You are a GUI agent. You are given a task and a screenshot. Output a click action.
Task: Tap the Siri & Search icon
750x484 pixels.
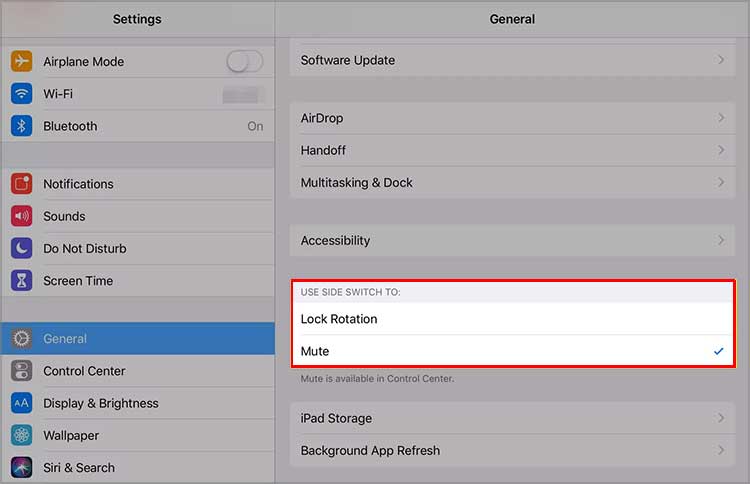pos(22,467)
